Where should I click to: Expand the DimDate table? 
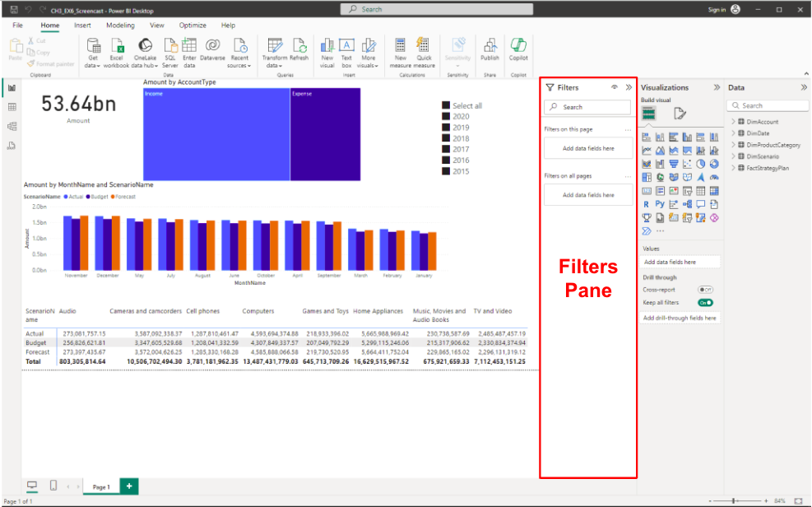733,133
